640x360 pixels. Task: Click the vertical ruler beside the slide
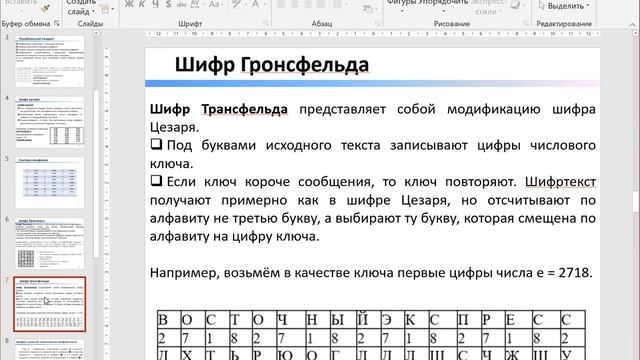pos(107,204)
